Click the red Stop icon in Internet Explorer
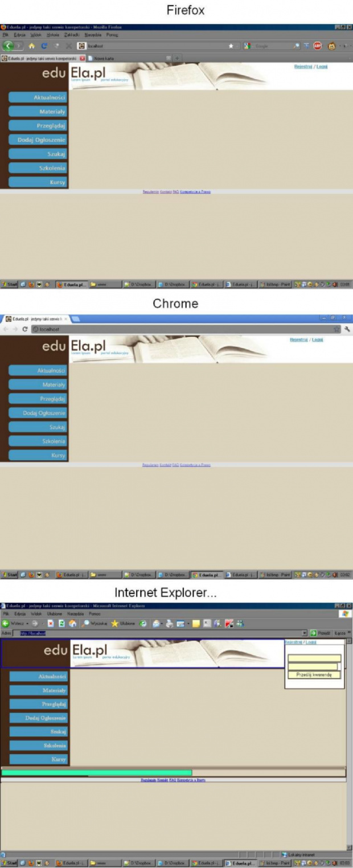Viewport: 353px width, 868px height. 51,624
